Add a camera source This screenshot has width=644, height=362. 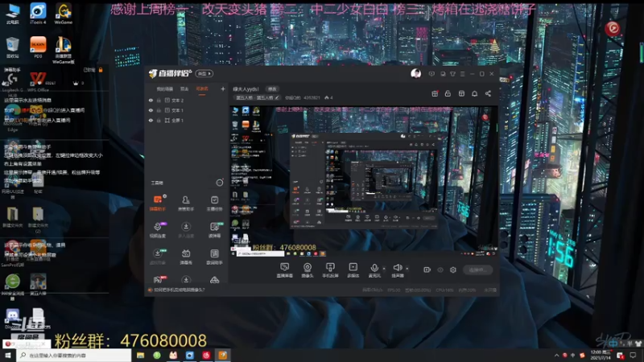tap(308, 270)
